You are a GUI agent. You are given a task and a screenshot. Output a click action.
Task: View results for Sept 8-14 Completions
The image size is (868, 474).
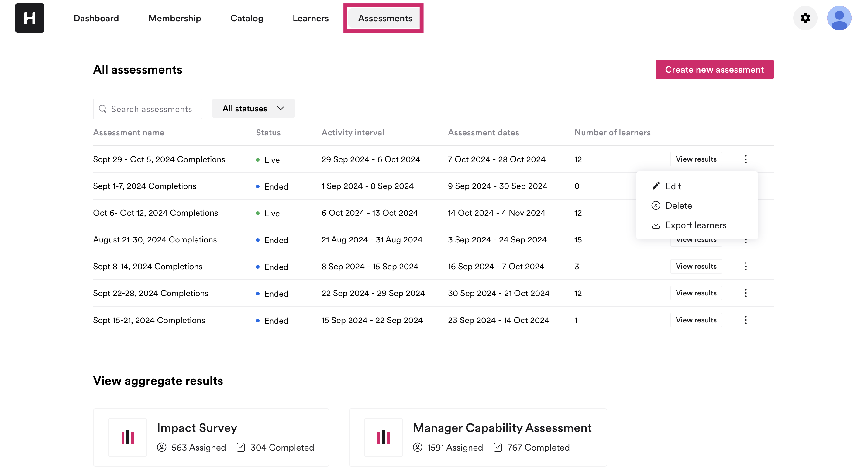(x=696, y=267)
